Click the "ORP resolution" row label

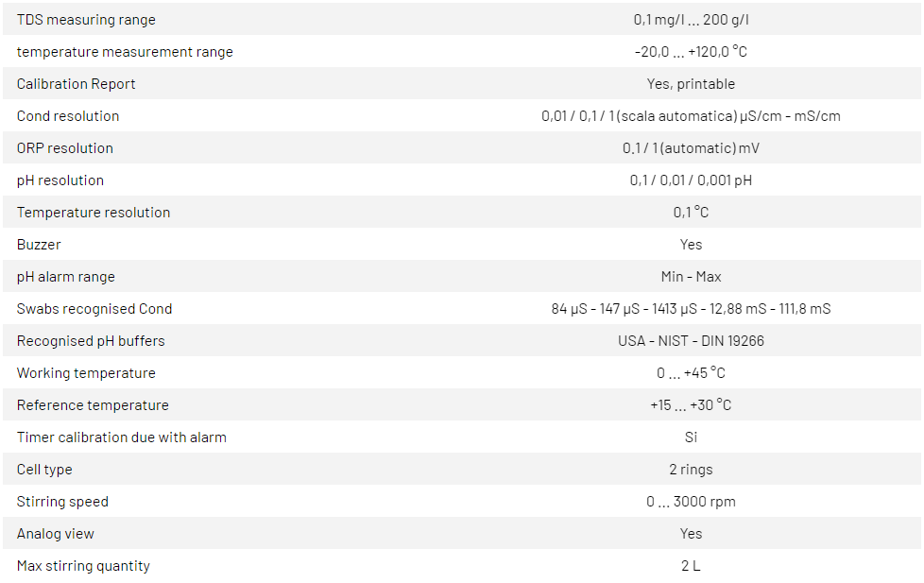click(x=64, y=148)
